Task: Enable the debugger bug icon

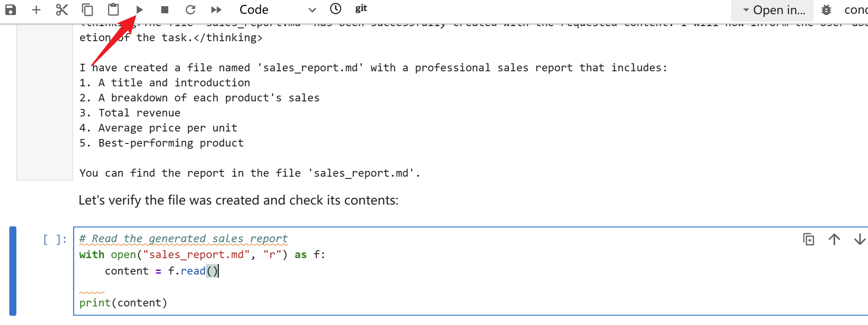Action: [826, 10]
